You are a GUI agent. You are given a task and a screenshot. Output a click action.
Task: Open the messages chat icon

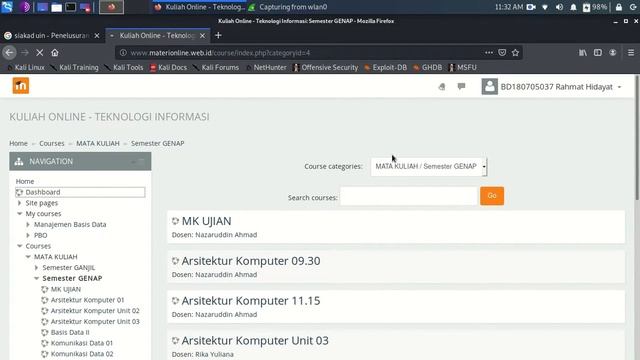(x=461, y=86)
